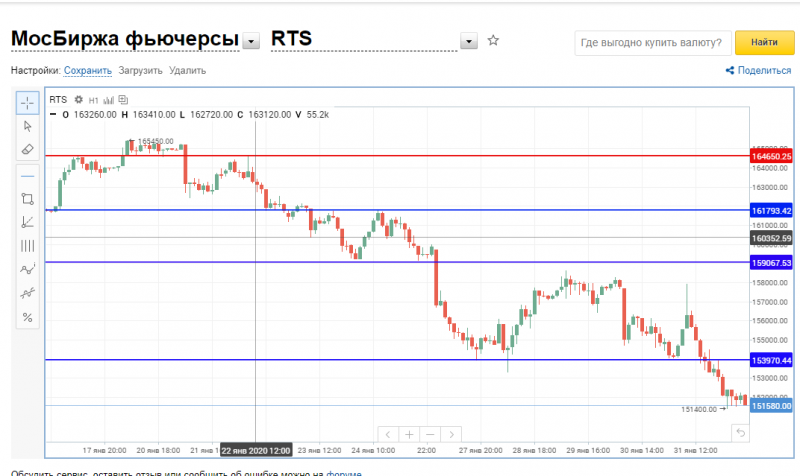800x476 pixels.
Task: Select the regression channel tool
Action: [28, 293]
